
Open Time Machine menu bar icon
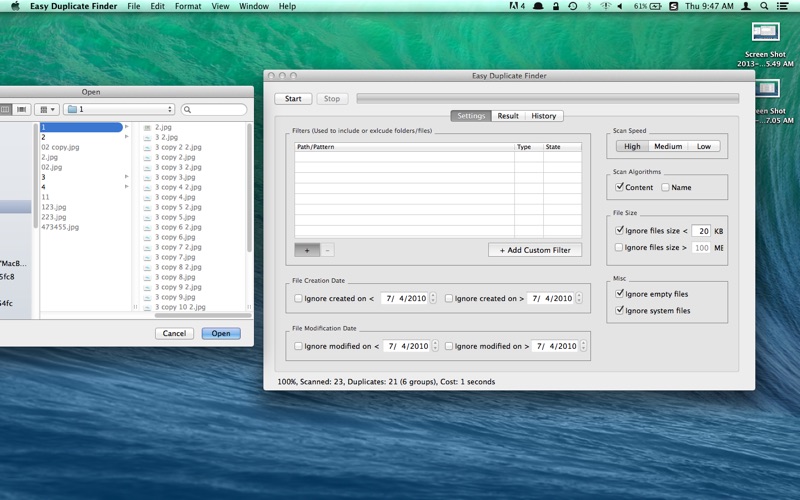pyautogui.click(x=572, y=6)
